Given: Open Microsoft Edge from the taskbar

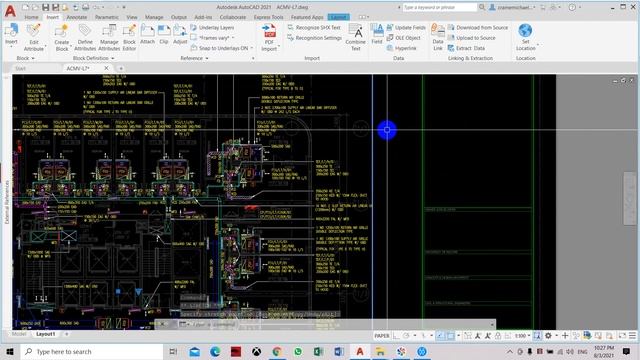Looking at the screenshot, I should pos(215,351).
